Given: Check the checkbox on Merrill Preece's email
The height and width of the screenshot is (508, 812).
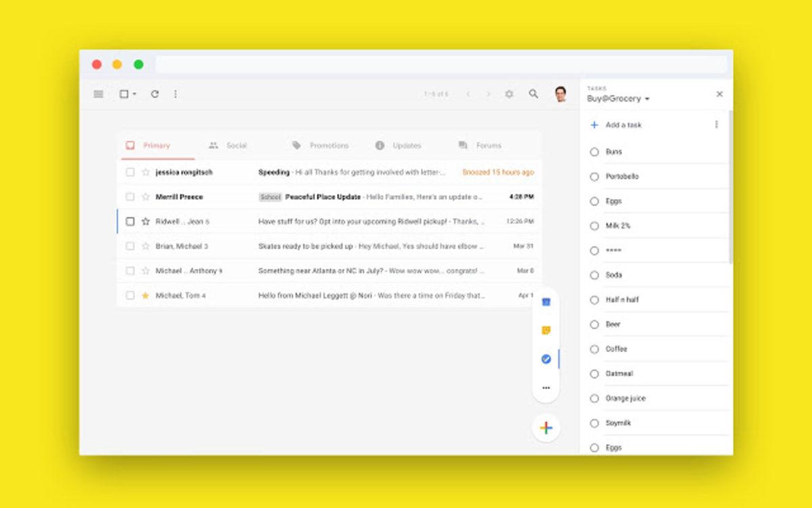Looking at the screenshot, I should [131, 196].
